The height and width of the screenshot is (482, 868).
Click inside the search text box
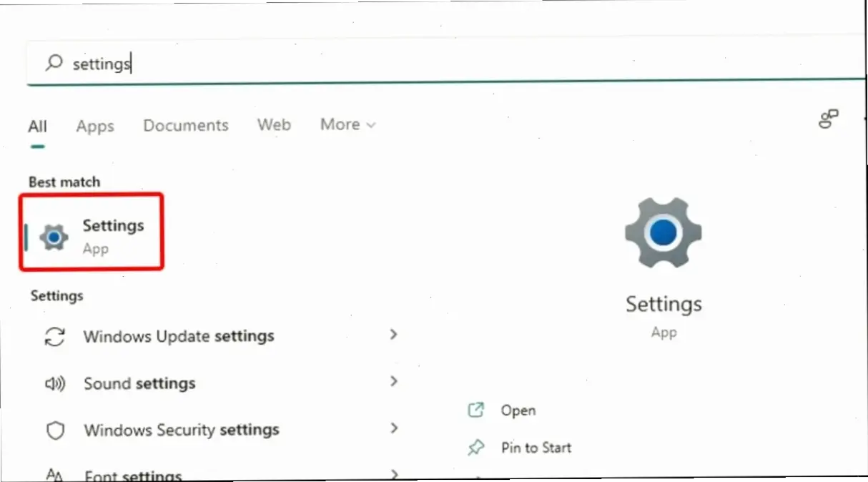click(x=429, y=64)
